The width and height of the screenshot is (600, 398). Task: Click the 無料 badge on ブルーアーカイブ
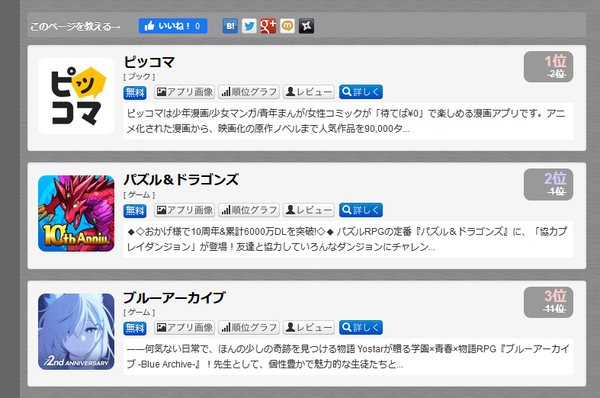point(135,328)
